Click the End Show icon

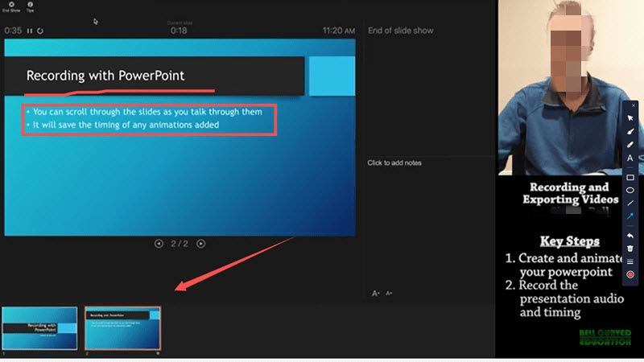click(x=11, y=6)
